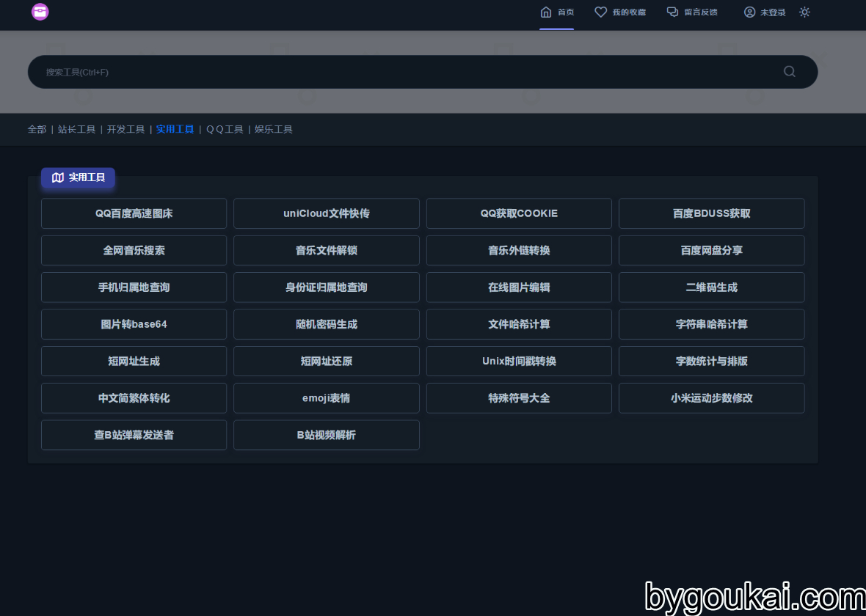Click 未登录 login link
The width and height of the screenshot is (866, 616).
[x=773, y=12]
